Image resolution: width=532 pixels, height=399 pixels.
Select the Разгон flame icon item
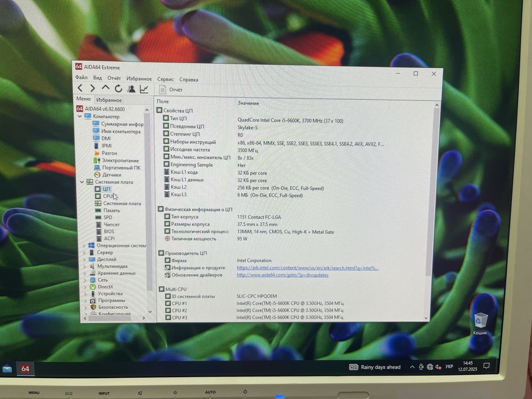105,153
